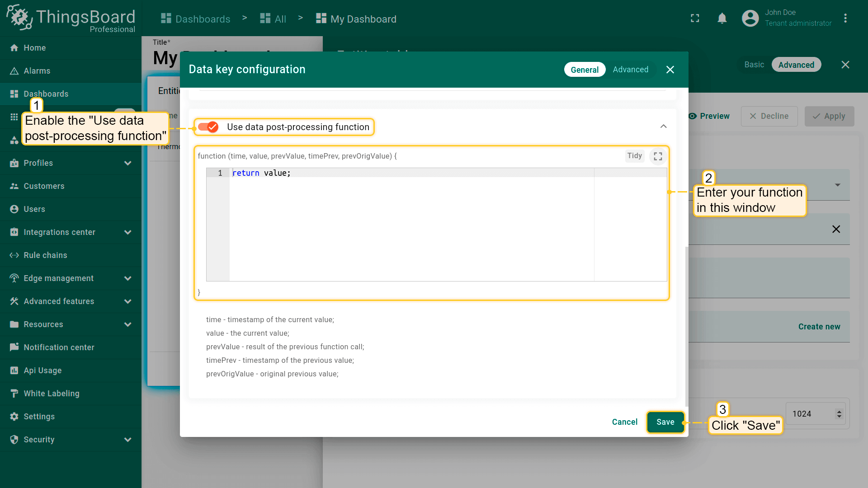This screenshot has height=488, width=868.
Task: Expand code editor to fullscreen
Action: click(x=658, y=156)
